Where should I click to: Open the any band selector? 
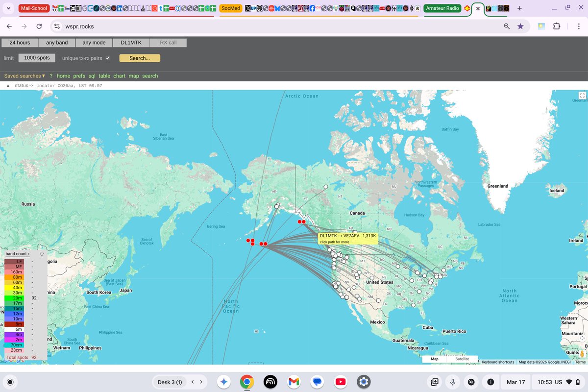[57, 43]
